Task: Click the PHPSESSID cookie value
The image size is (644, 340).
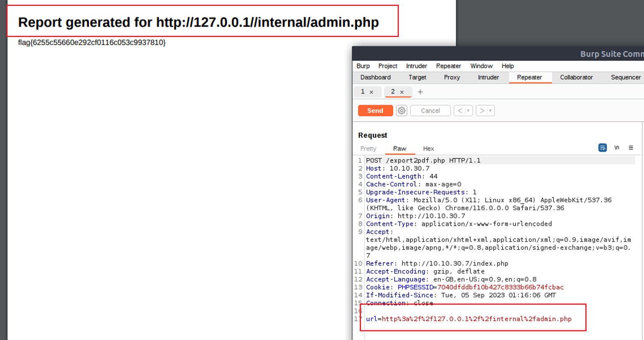Action: click(500, 287)
